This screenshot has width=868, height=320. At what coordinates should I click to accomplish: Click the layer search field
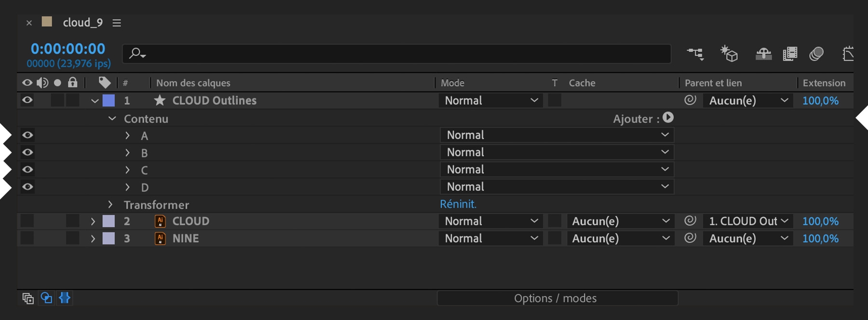(400, 54)
